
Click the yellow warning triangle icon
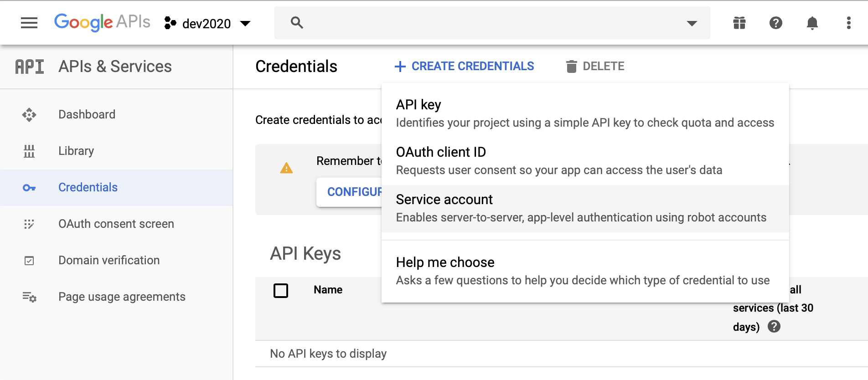[x=286, y=168]
